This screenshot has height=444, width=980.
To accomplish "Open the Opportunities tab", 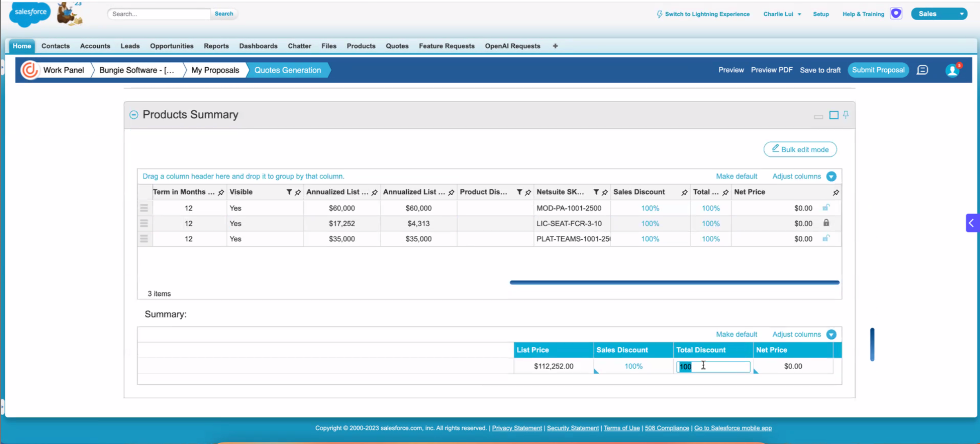I will pyautogui.click(x=171, y=46).
